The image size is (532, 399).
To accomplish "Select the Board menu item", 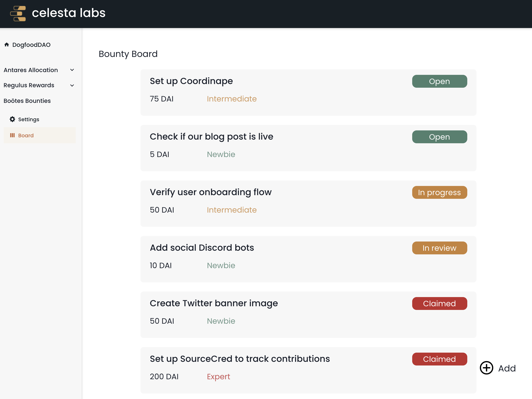I will (x=39, y=135).
